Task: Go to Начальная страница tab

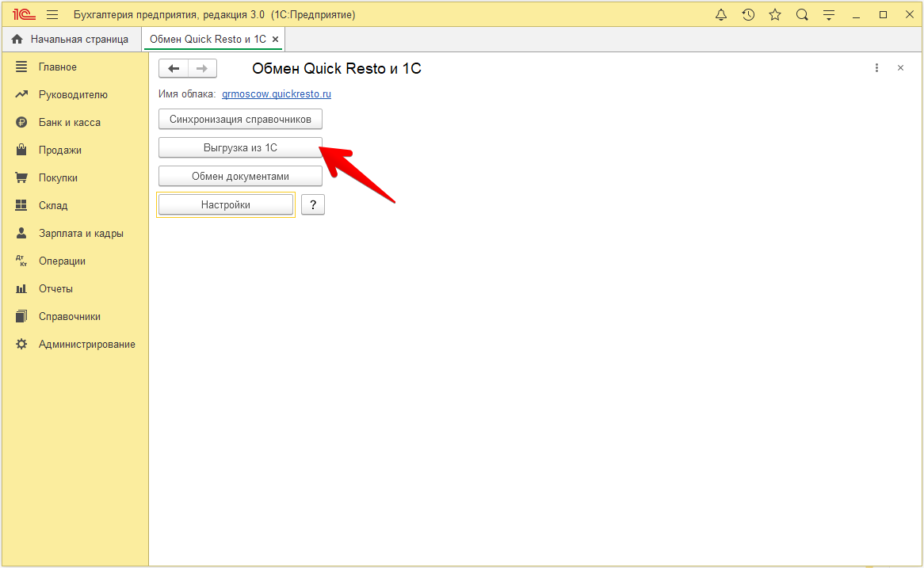Action: [71, 39]
